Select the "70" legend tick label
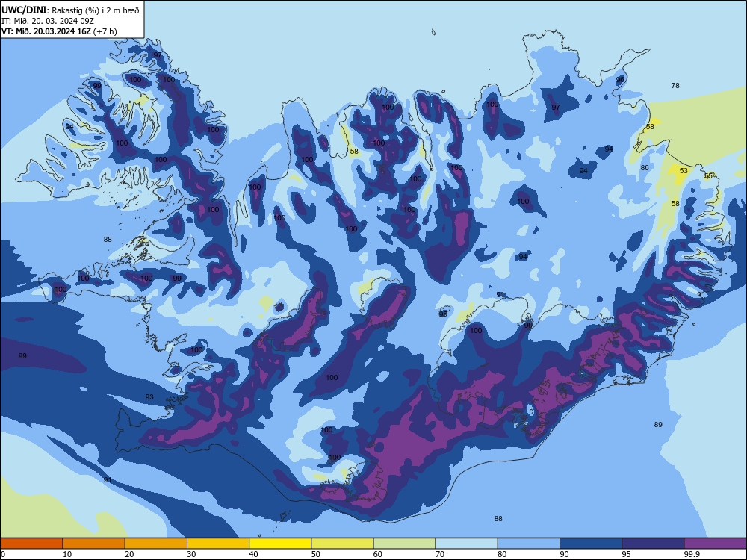This screenshot has height=560, width=747. (440, 554)
